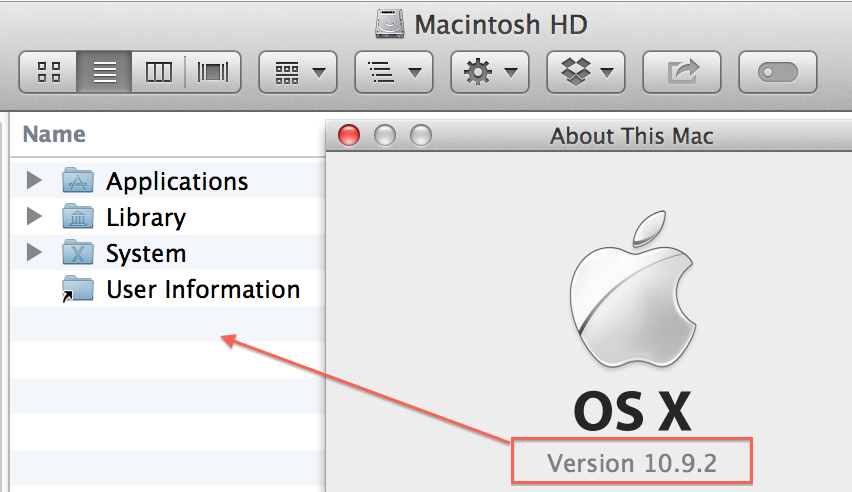The height and width of the screenshot is (492, 852).
Task: Open the item arrangement dropdown
Action: (x=298, y=72)
